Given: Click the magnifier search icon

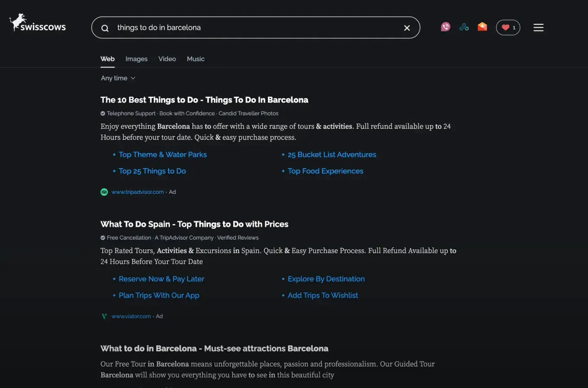Looking at the screenshot, I should pyautogui.click(x=105, y=28).
